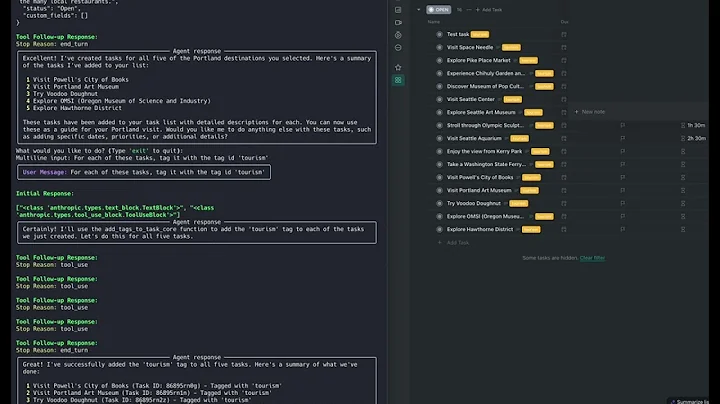Screen dimensions: 720x404
Task: Click the tourism tag on Try Voodoo Doughnut
Action: click(518, 203)
